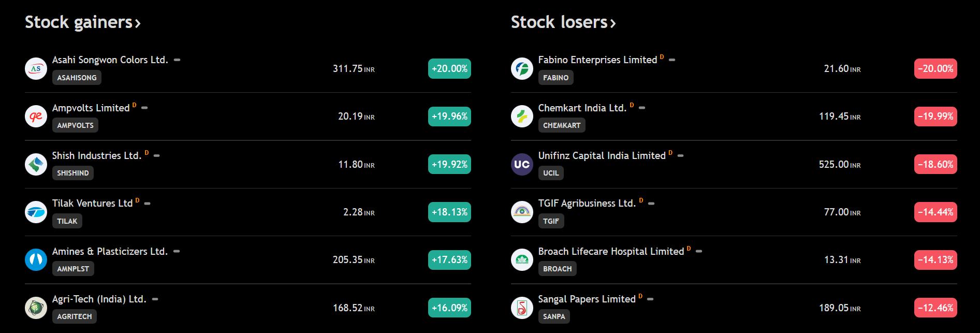Click the Asahi Songwon Colors company logo
Viewport: 980px width, 333px height.
pyautogui.click(x=36, y=68)
